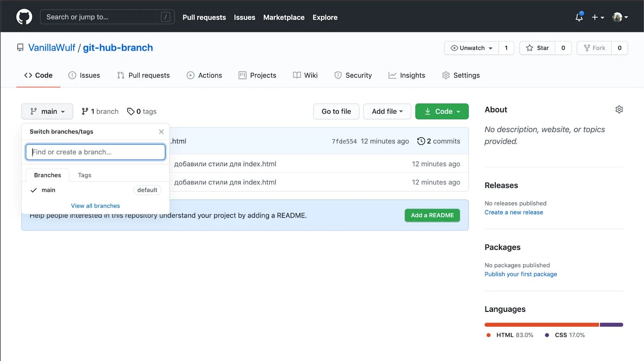The height and width of the screenshot is (361, 644).
Task: Focus the Search or jump to field
Action: coord(107,17)
